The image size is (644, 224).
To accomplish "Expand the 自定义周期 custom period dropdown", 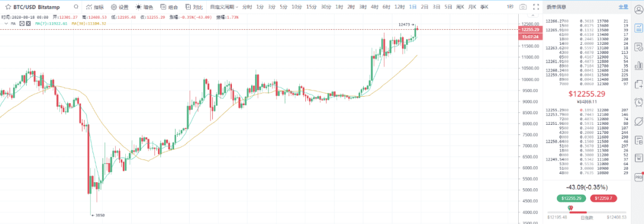I will point(224,7).
